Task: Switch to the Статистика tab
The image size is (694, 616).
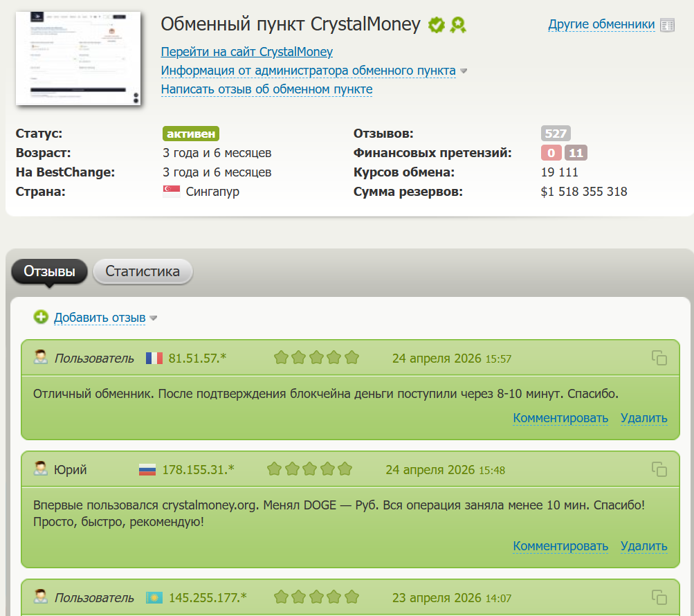Action: pyautogui.click(x=143, y=271)
